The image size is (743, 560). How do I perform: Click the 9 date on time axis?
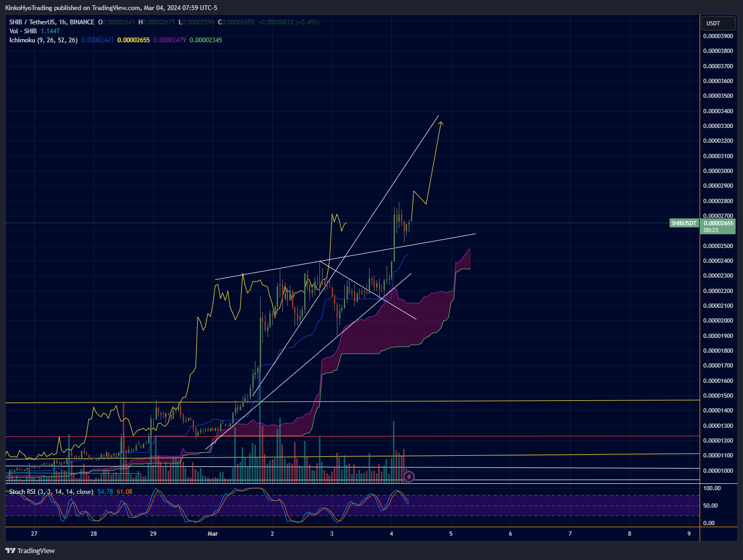click(x=689, y=534)
